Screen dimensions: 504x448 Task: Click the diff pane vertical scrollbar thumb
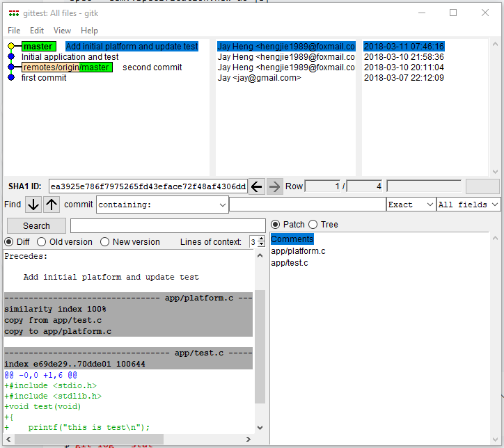(260, 347)
